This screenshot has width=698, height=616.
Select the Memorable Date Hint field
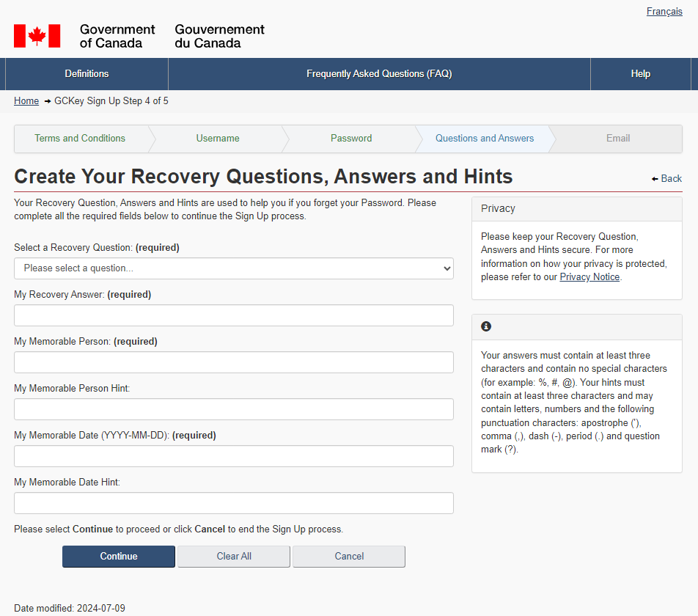pos(233,503)
